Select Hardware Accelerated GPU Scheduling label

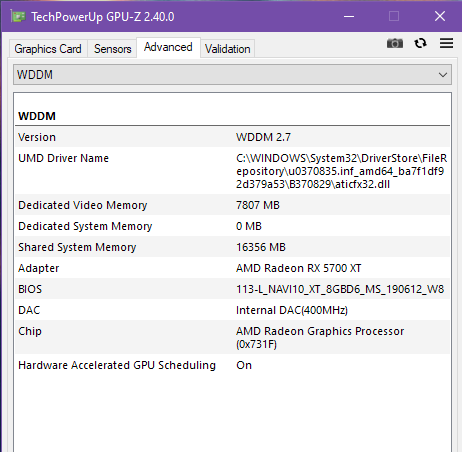tap(117, 365)
